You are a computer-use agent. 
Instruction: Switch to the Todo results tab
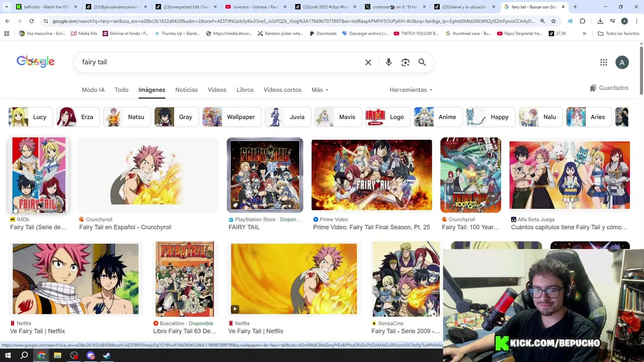pos(121,89)
